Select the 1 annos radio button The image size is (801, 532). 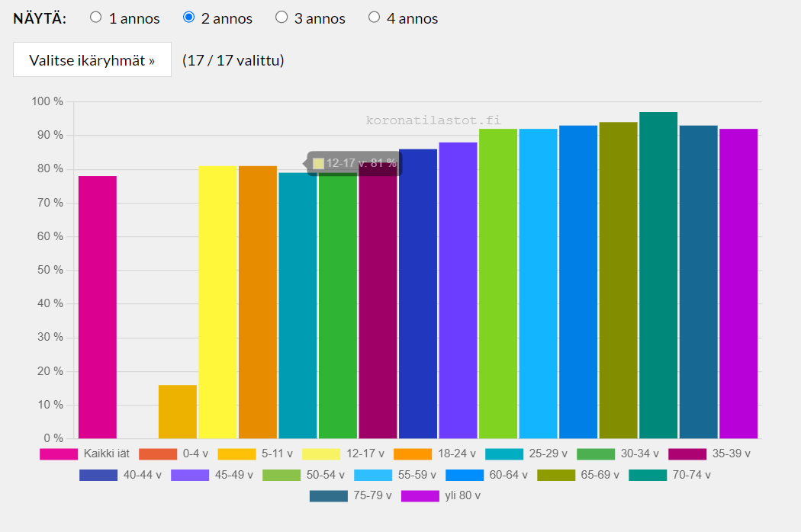95,18
